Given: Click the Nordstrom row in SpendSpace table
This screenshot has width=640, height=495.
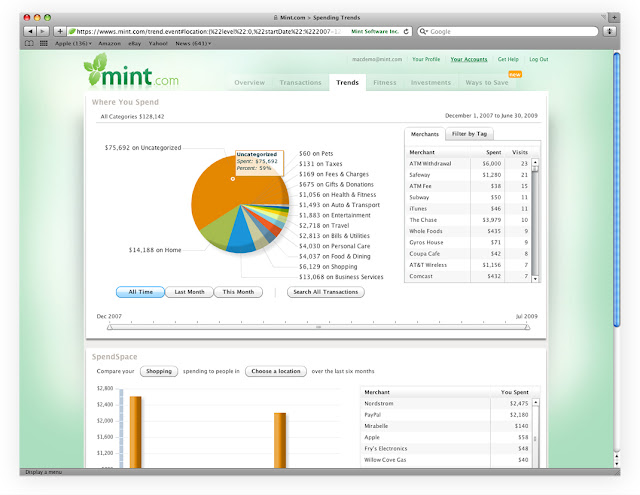Looking at the screenshot, I should pos(446,403).
